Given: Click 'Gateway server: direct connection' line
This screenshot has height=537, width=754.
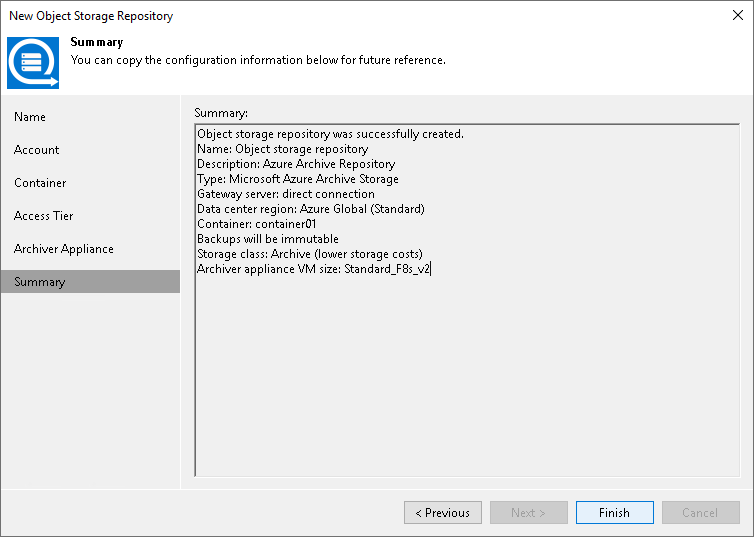Looking at the screenshot, I should pyautogui.click(x=286, y=194).
